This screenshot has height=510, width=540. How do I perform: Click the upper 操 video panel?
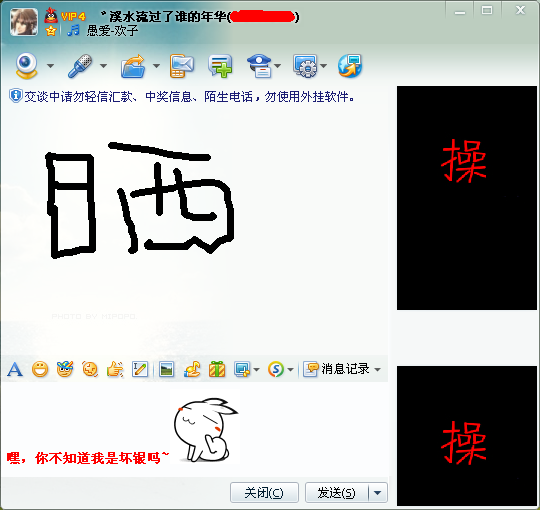point(467,198)
